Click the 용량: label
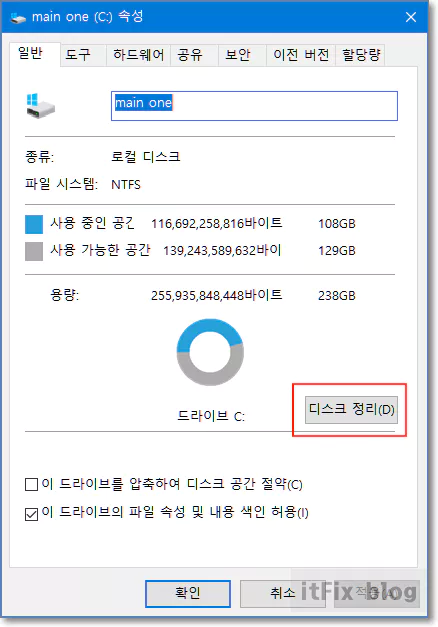This screenshot has width=438, height=627. (x=64, y=296)
